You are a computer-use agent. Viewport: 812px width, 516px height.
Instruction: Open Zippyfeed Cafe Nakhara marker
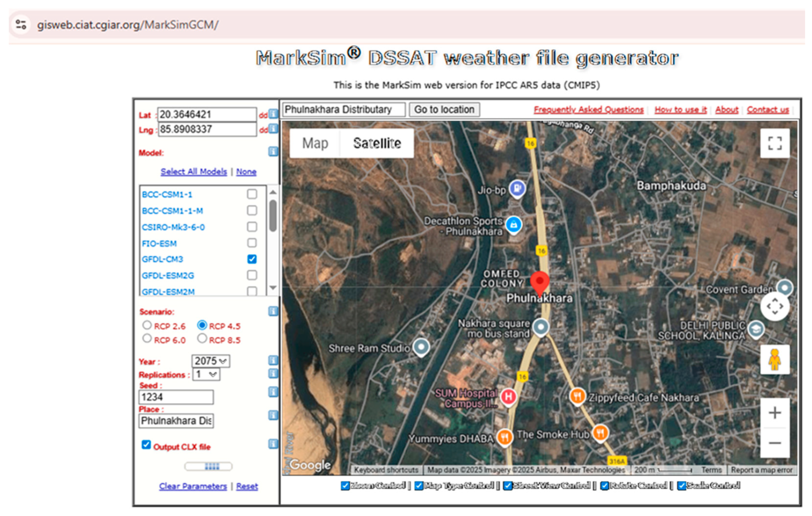coord(577,396)
